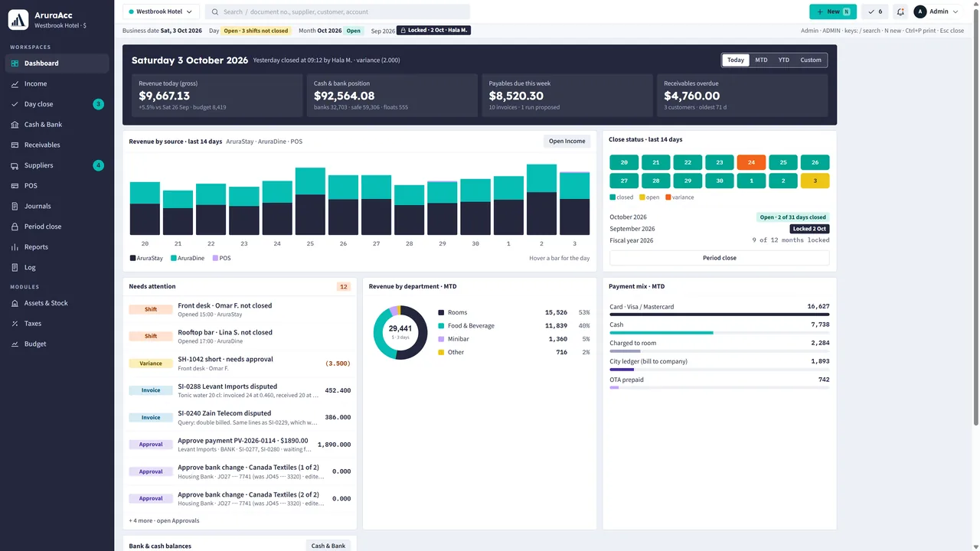Open 'SI-0240 Zain Telecom disputed' row
Image resolution: width=980 pixels, height=551 pixels.
(240, 418)
